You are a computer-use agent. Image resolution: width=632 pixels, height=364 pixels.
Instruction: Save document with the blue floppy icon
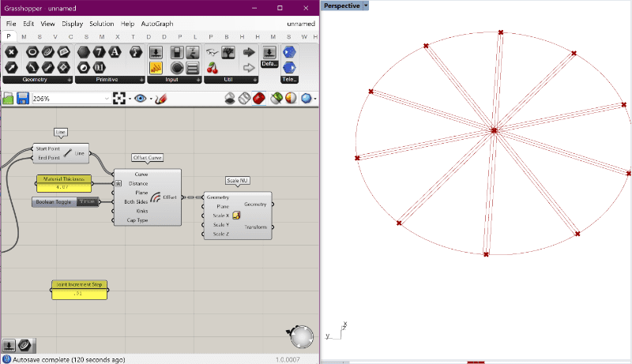click(x=23, y=99)
